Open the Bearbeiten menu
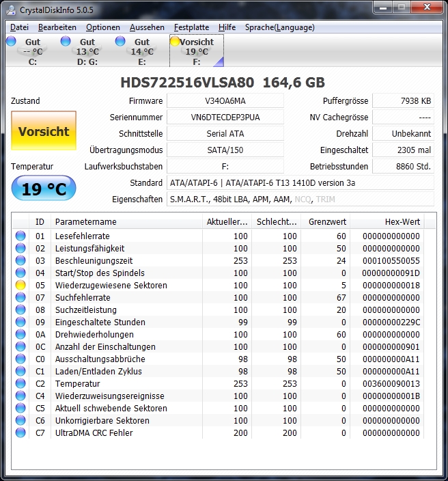Image resolution: width=448 pixels, height=481 pixels. [x=57, y=27]
